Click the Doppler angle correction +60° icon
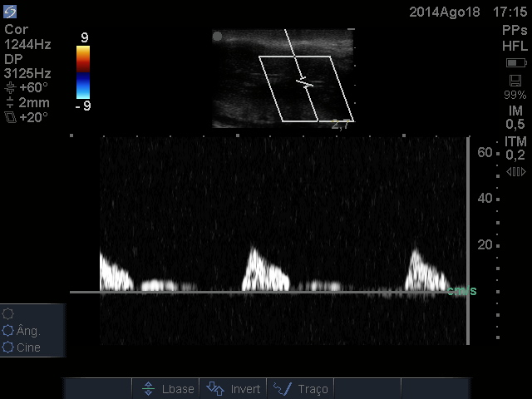 click(10, 87)
